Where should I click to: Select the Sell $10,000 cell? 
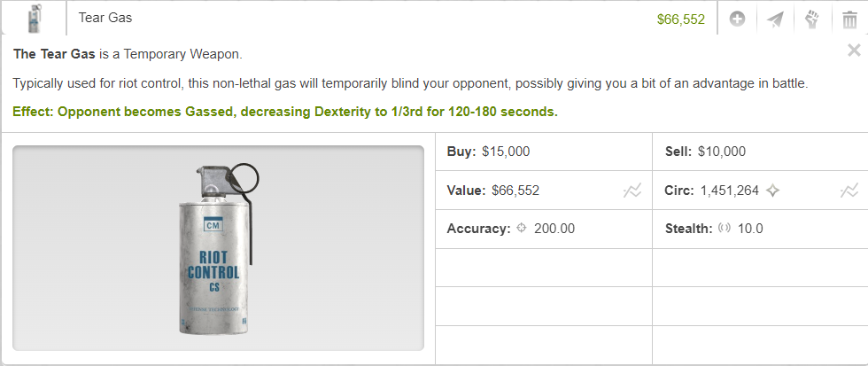coord(760,152)
